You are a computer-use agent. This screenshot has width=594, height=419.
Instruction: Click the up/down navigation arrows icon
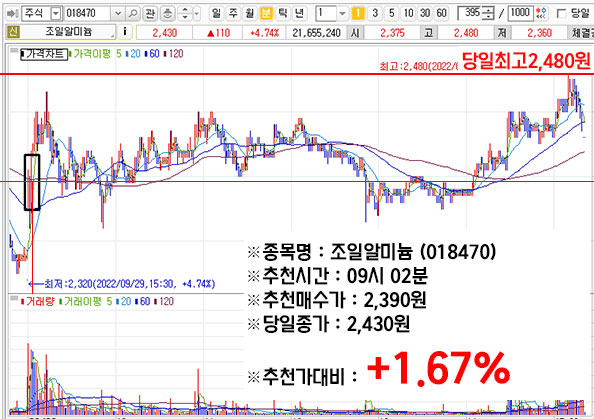point(185,14)
